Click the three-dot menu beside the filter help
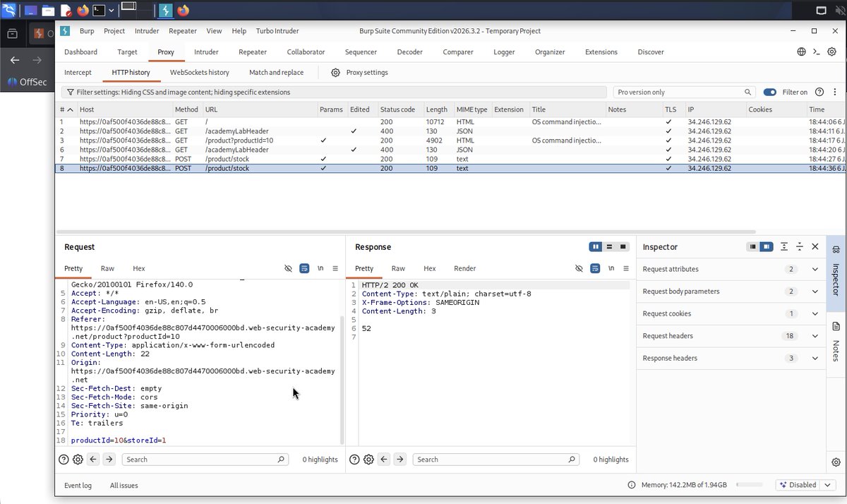The height and width of the screenshot is (504, 847). click(836, 92)
